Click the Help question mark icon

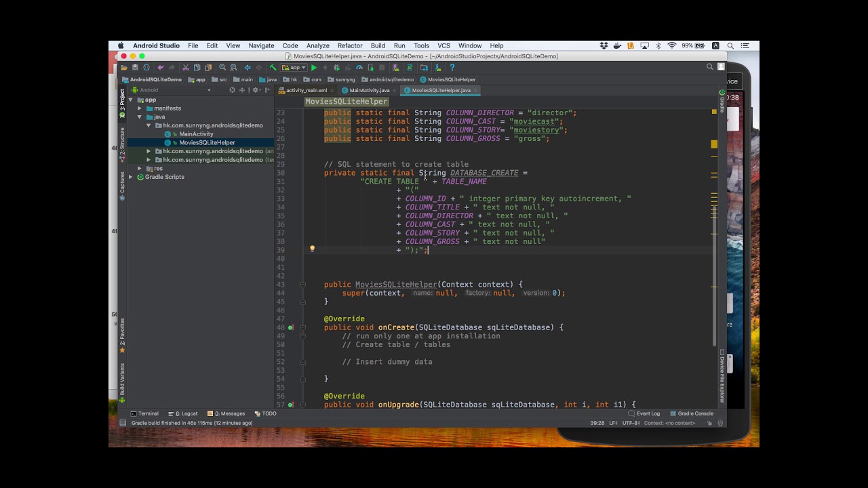click(x=452, y=68)
